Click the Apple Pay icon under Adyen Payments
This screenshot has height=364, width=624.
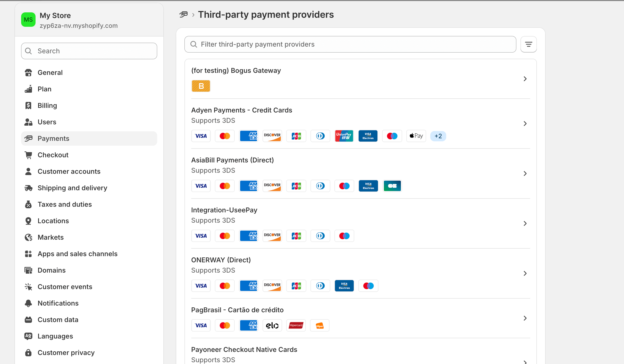pyautogui.click(x=416, y=136)
